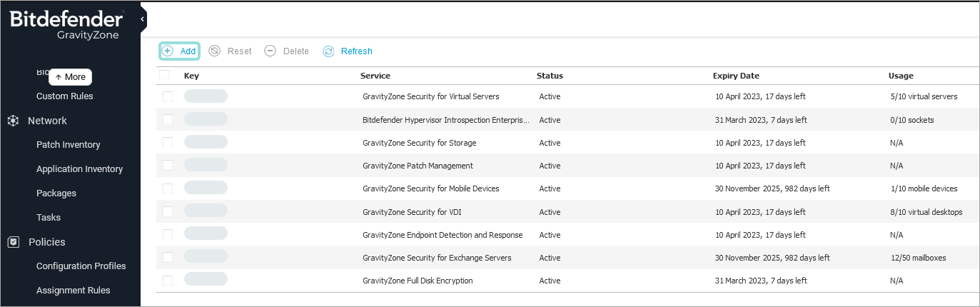The width and height of the screenshot is (980, 307).
Task: Click 'GravityZone Security for Exchange Servers' text
Action: [x=437, y=258]
